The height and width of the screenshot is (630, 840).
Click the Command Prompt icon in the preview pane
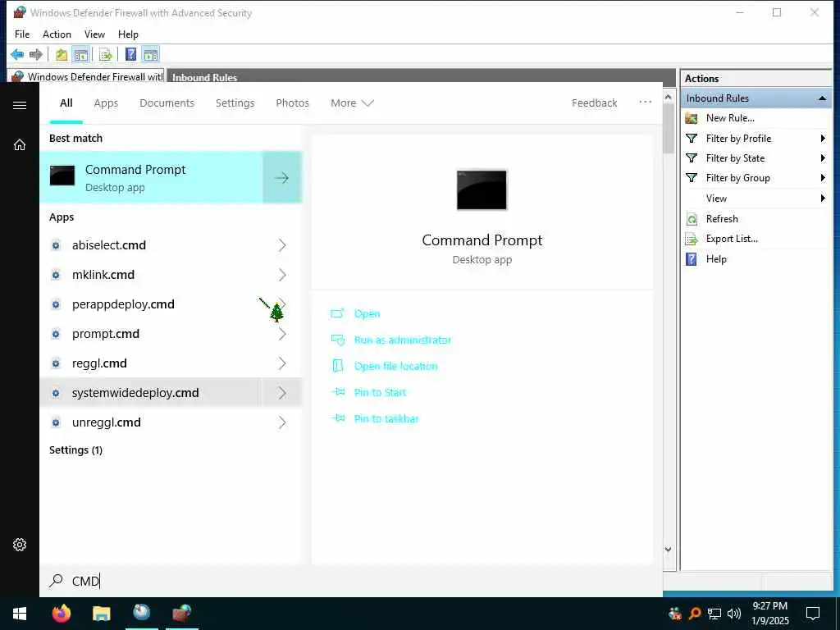pos(482,190)
